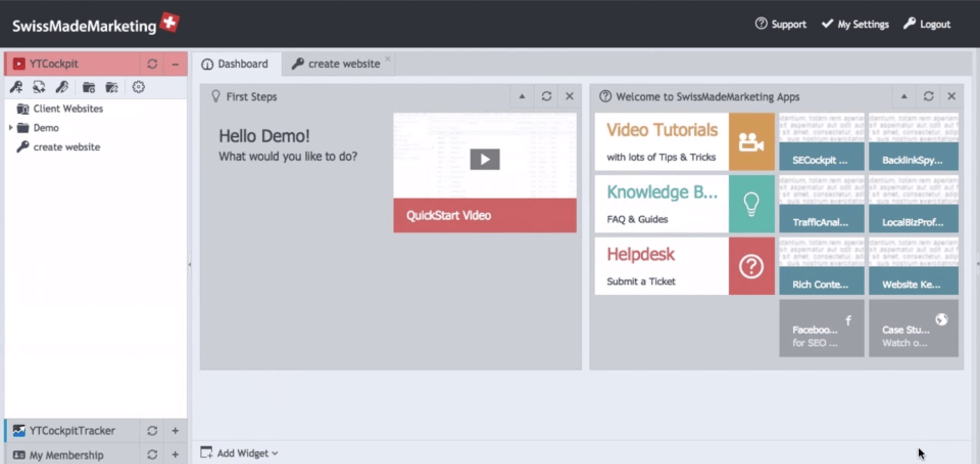The height and width of the screenshot is (464, 980).
Task: Click the First Steps widget title
Action: pyautogui.click(x=251, y=97)
